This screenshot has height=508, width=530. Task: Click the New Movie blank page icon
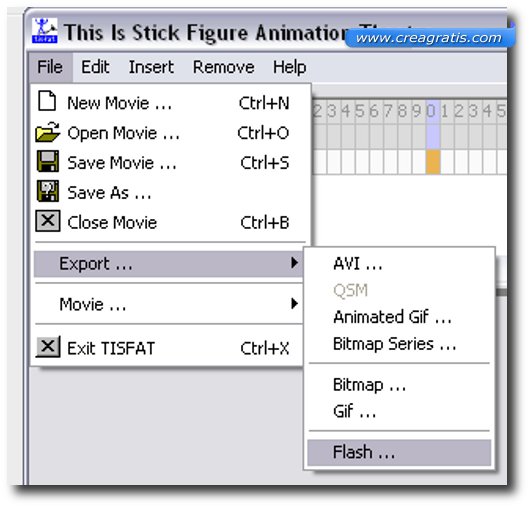pos(47,101)
